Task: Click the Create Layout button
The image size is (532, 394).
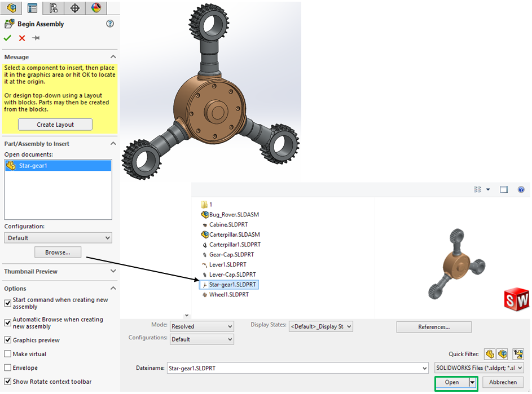Action: click(55, 124)
